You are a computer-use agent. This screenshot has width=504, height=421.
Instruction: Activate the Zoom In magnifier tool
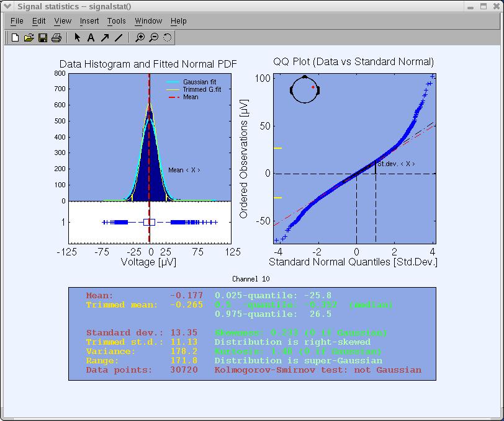pos(140,38)
